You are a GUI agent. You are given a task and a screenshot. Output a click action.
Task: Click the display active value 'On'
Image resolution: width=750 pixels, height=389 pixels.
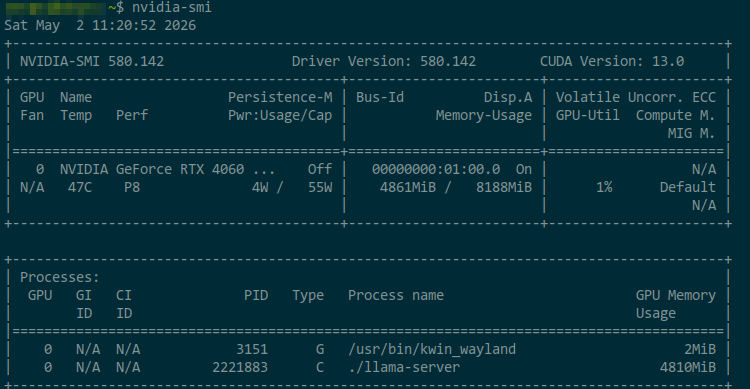(524, 169)
